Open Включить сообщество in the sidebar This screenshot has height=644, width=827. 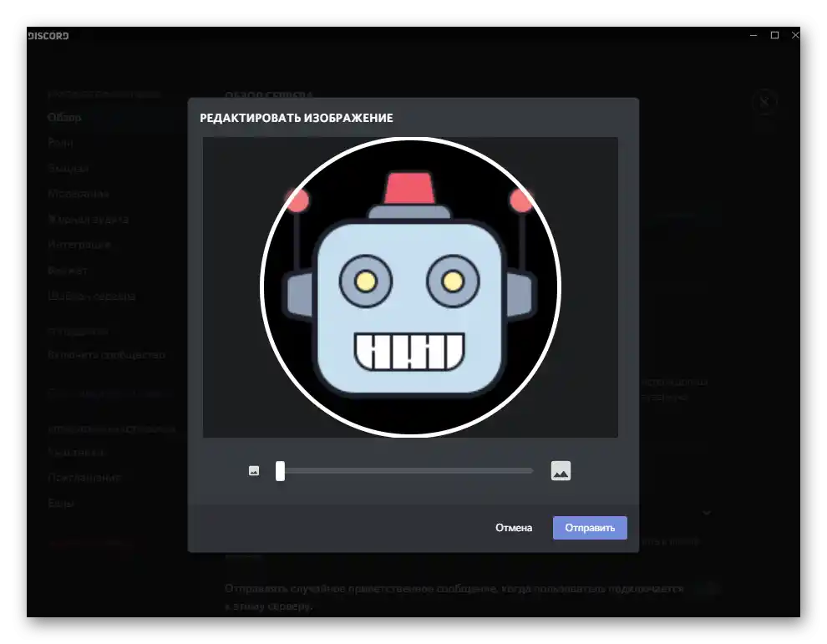point(106,354)
